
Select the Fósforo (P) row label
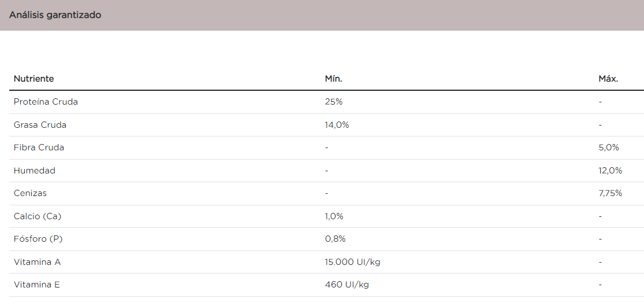(x=38, y=239)
